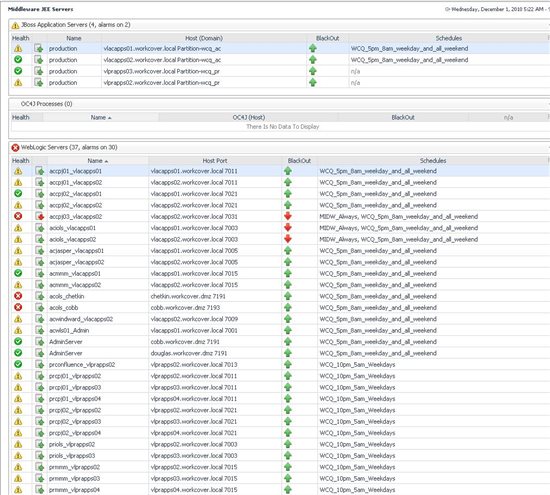
Task: Click green health check for acmmm_vlacapps01
Action: tap(18, 273)
